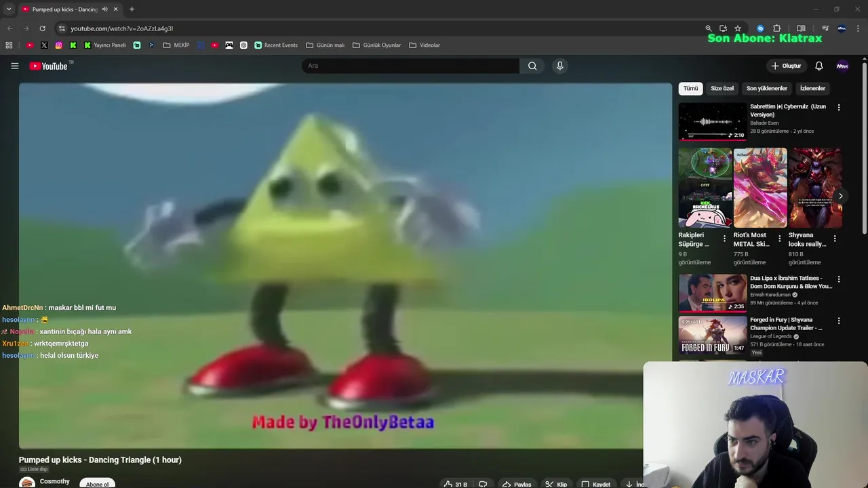Open a new browser tab
The width and height of the screenshot is (868, 488).
point(132,9)
